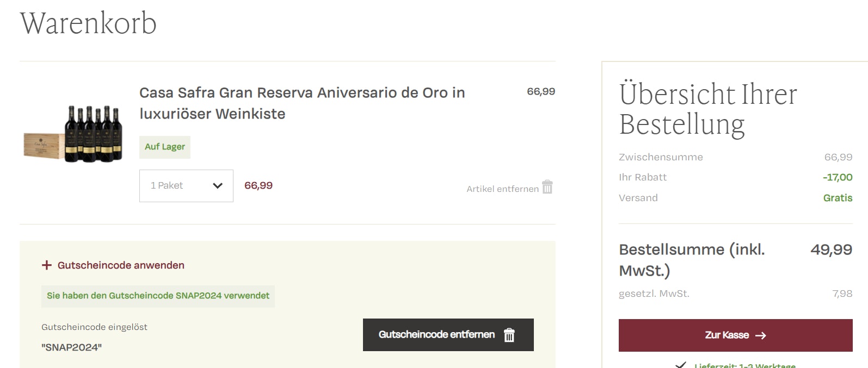The image size is (868, 368).
Task: Click the Artikel entfernen link
Action: coord(502,189)
